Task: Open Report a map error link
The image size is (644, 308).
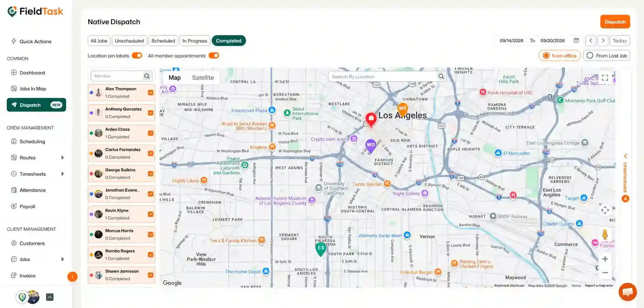Action: (599, 286)
